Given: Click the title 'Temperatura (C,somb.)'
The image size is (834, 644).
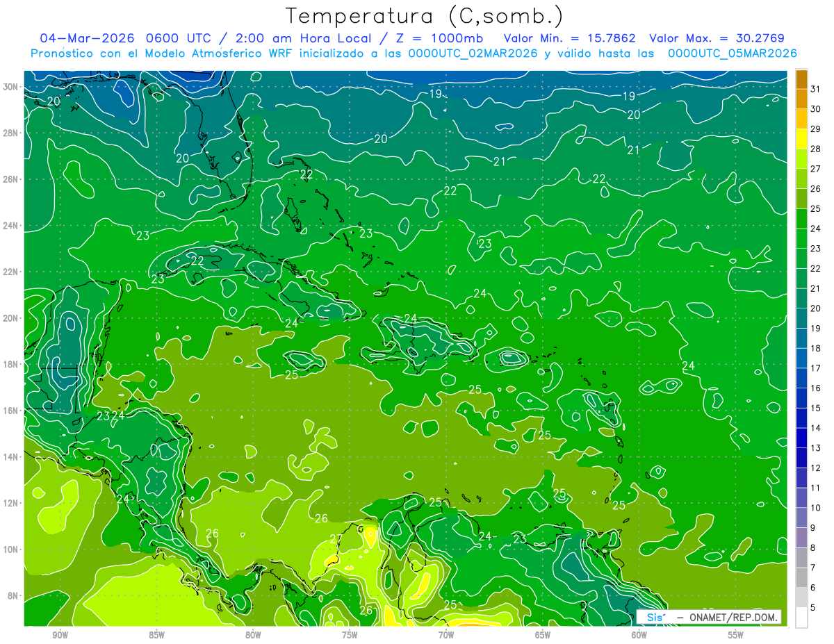Looking at the screenshot, I should click(425, 16).
